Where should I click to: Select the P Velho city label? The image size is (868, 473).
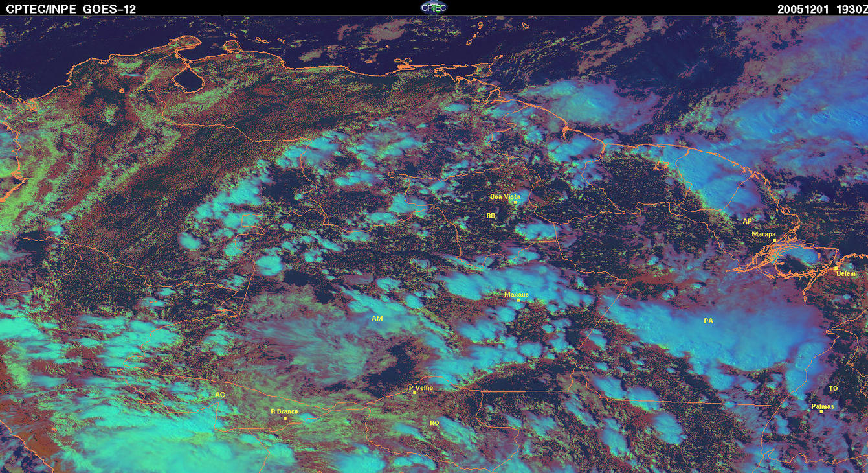pyautogui.click(x=421, y=387)
